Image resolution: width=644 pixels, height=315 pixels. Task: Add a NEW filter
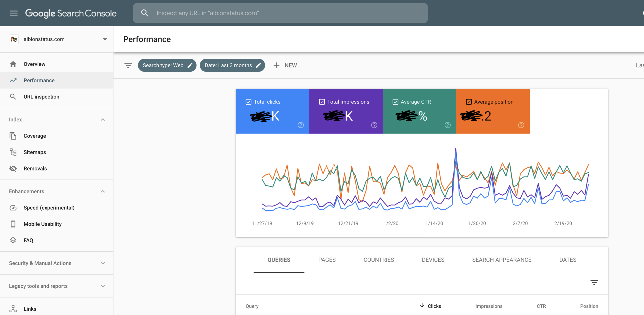pos(285,65)
